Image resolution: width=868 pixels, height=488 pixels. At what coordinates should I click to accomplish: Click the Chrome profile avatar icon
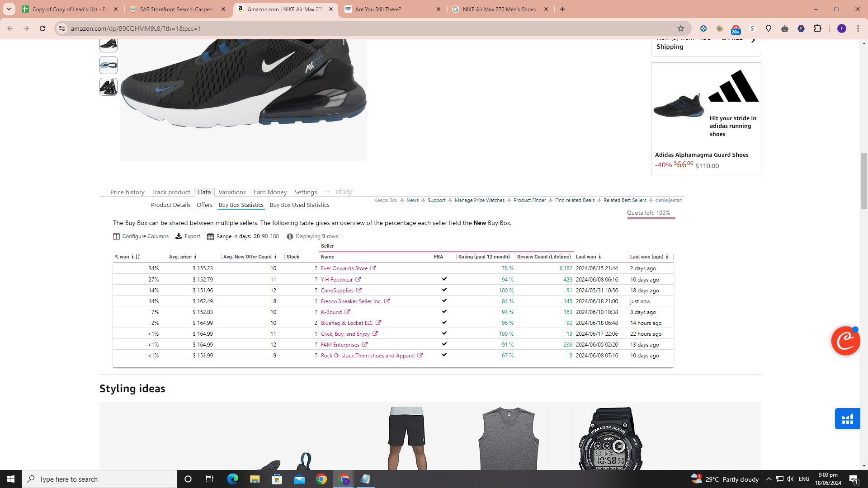(x=842, y=28)
